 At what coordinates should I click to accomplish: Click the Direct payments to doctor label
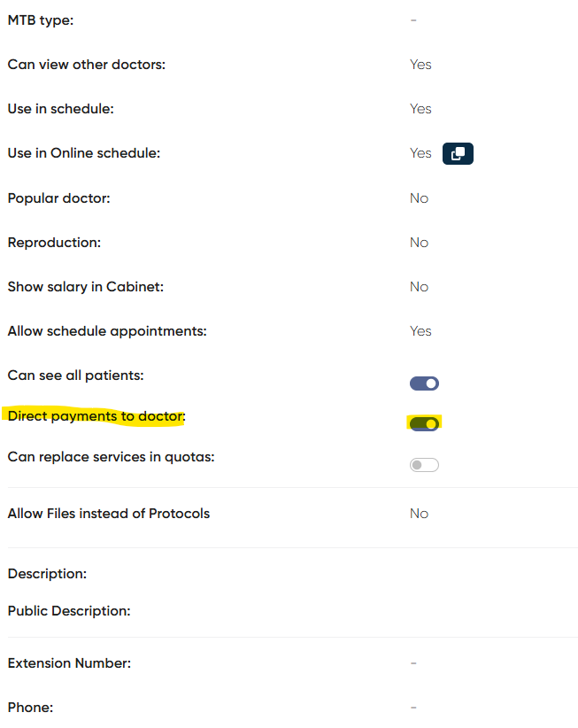click(97, 415)
